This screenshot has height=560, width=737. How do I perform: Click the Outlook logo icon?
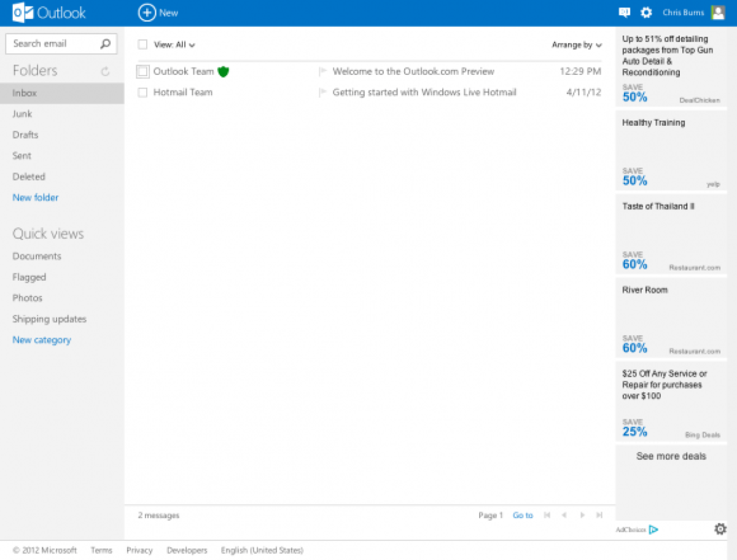(x=23, y=13)
